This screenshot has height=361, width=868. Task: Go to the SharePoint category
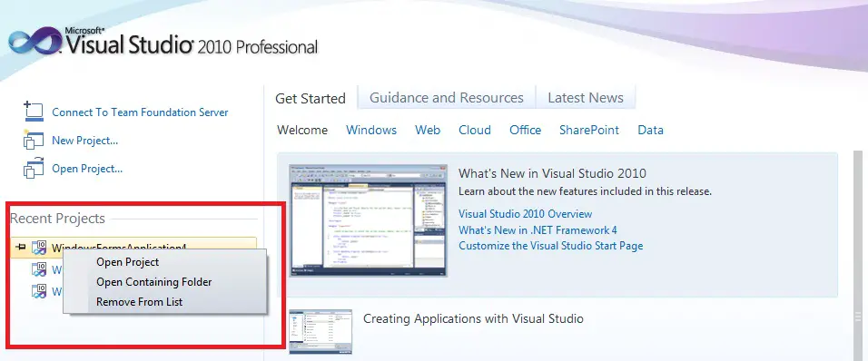(589, 130)
